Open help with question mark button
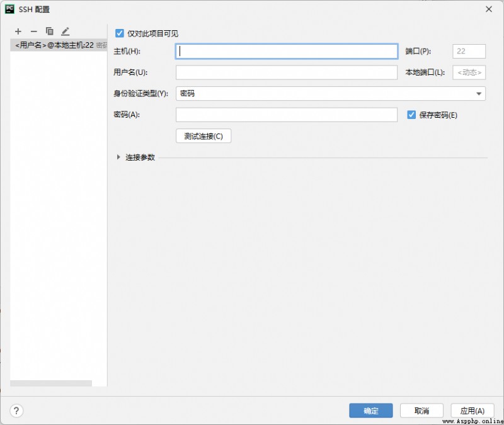This screenshot has width=504, height=425. [16, 411]
